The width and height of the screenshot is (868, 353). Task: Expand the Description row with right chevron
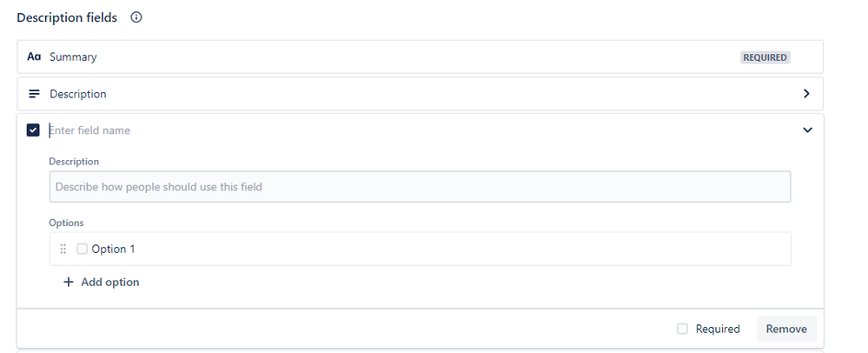(806, 94)
